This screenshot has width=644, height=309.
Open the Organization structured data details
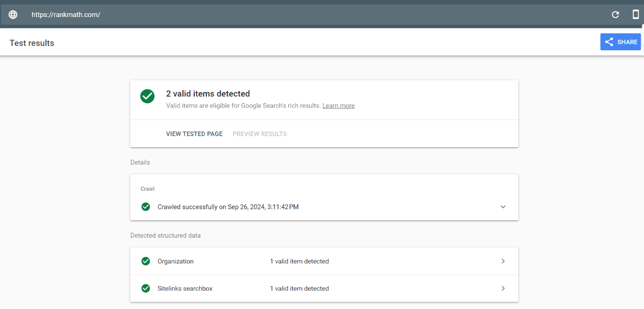coord(503,261)
